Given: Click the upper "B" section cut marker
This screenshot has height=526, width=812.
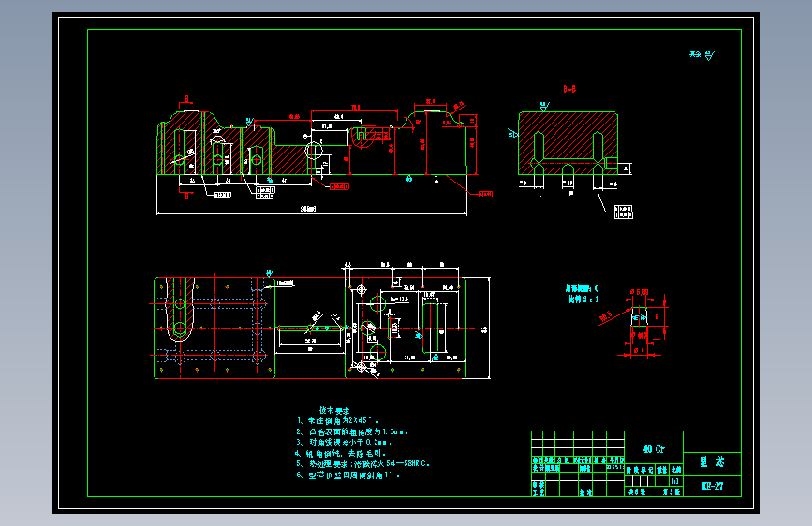Looking at the screenshot, I should coord(186,99).
